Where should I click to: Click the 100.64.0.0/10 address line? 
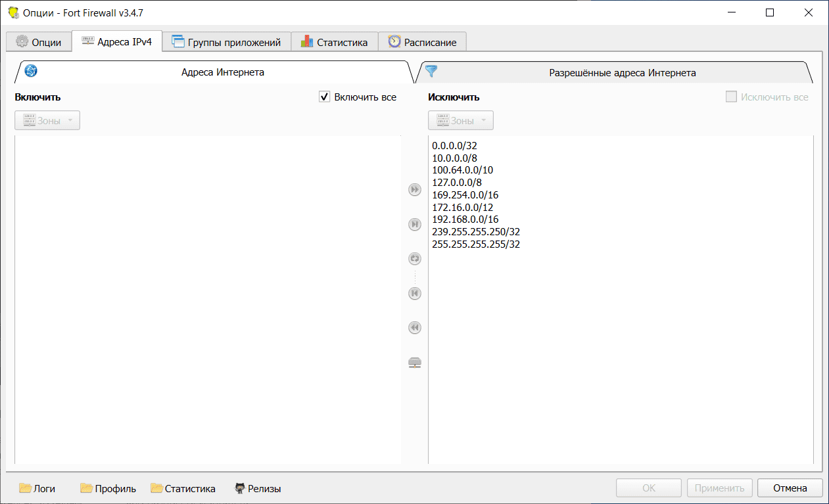[462, 170]
